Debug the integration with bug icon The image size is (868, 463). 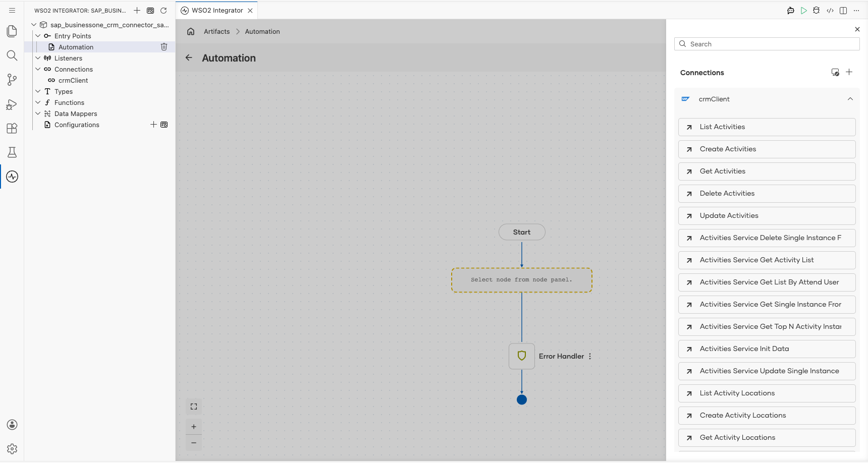click(817, 11)
